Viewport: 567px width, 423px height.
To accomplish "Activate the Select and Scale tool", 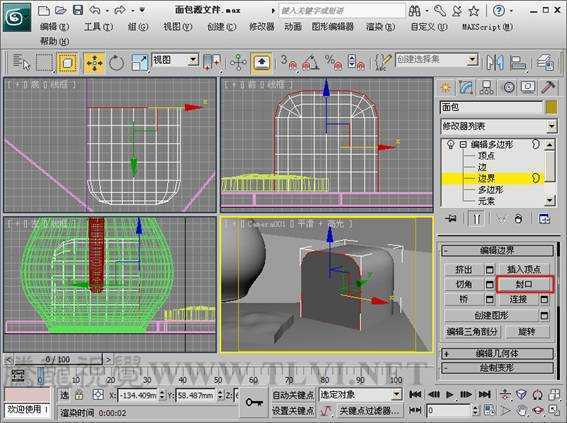I will click(140, 63).
